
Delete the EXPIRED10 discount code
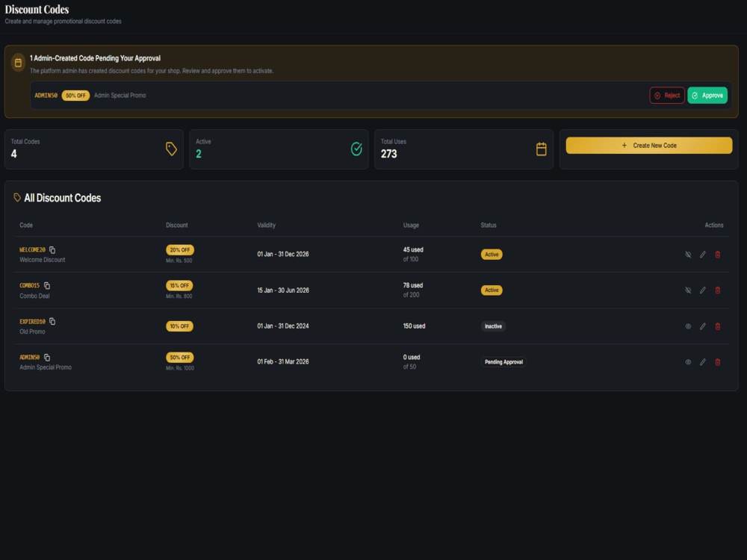718,326
